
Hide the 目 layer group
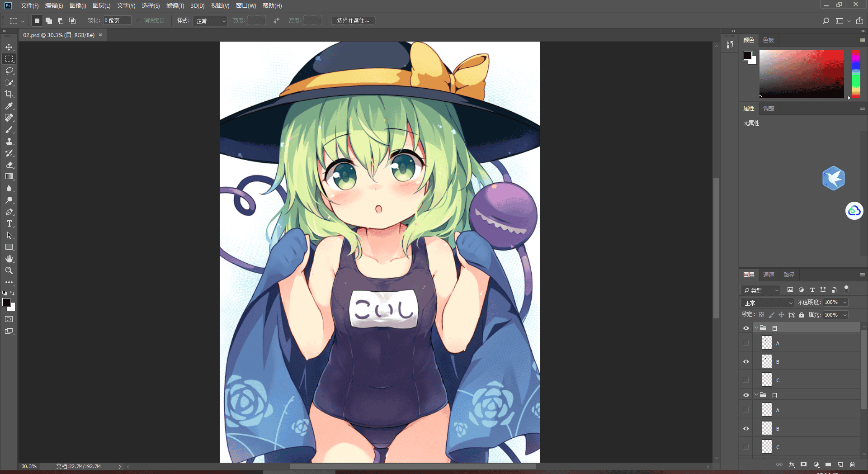point(746,328)
